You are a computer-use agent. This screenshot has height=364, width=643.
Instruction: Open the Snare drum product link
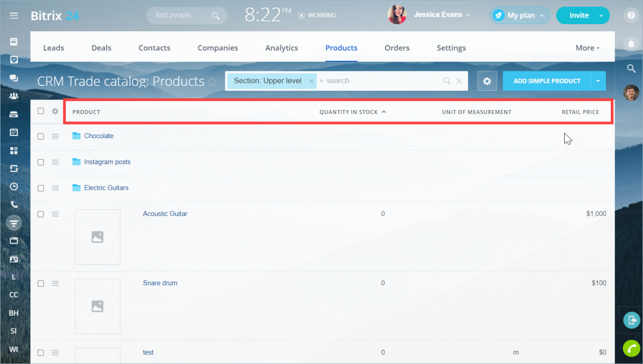(x=160, y=283)
